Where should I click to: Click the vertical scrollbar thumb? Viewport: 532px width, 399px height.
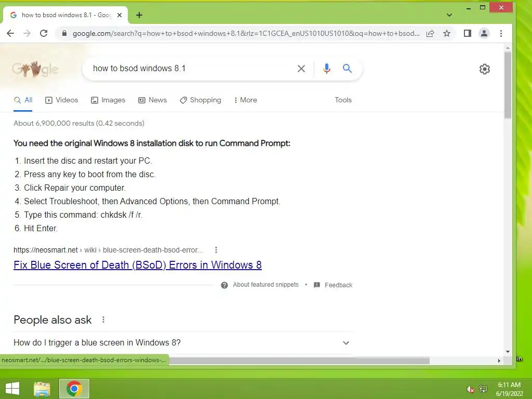[508, 85]
